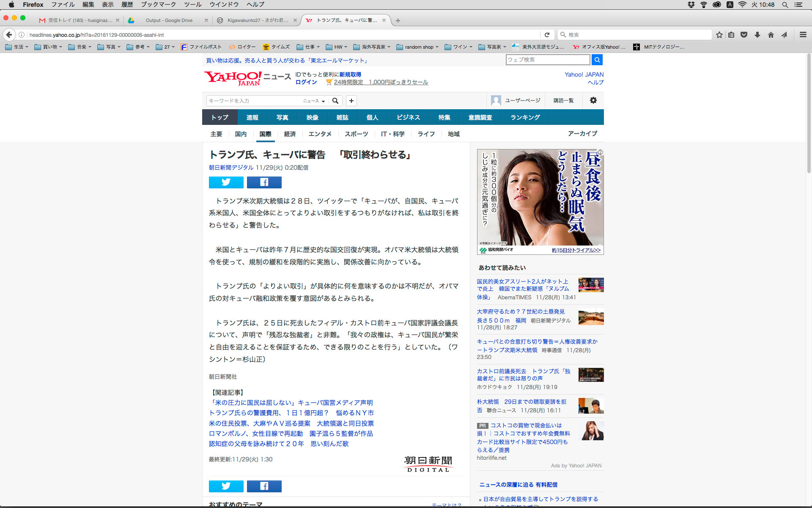The image size is (812, 508).
Task: Open the 海外写真家 bookmarks folder dropdown
Action: pyautogui.click(x=372, y=47)
